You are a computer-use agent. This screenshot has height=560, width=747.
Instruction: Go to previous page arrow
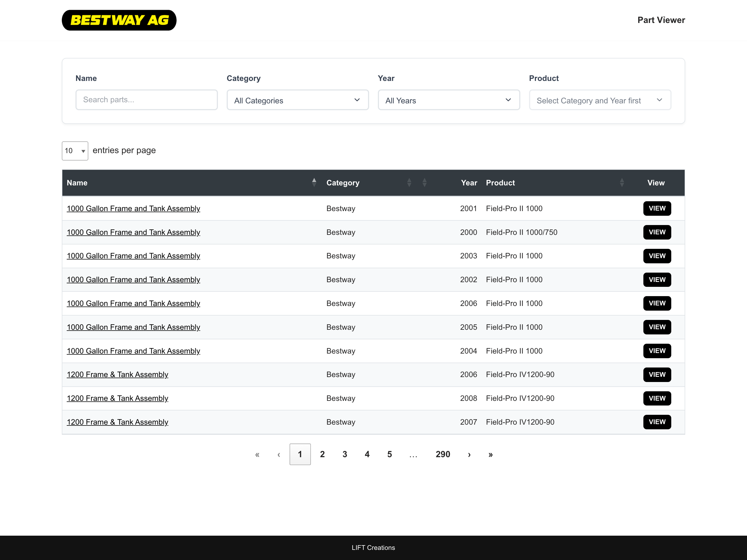(x=279, y=454)
